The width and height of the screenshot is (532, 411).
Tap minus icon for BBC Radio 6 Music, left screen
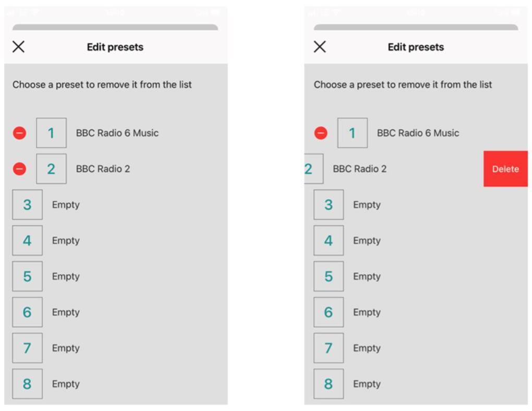(x=19, y=133)
